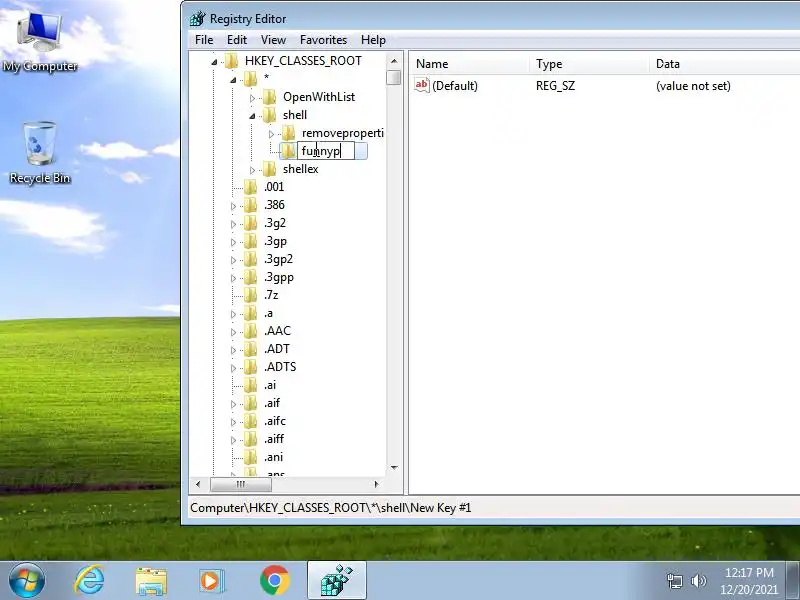The height and width of the screenshot is (600, 800).
Task: Expand the .aif key
Action: pyautogui.click(x=233, y=404)
